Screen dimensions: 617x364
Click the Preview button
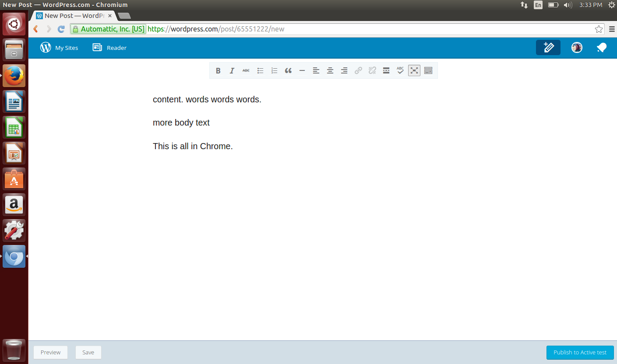pos(51,353)
